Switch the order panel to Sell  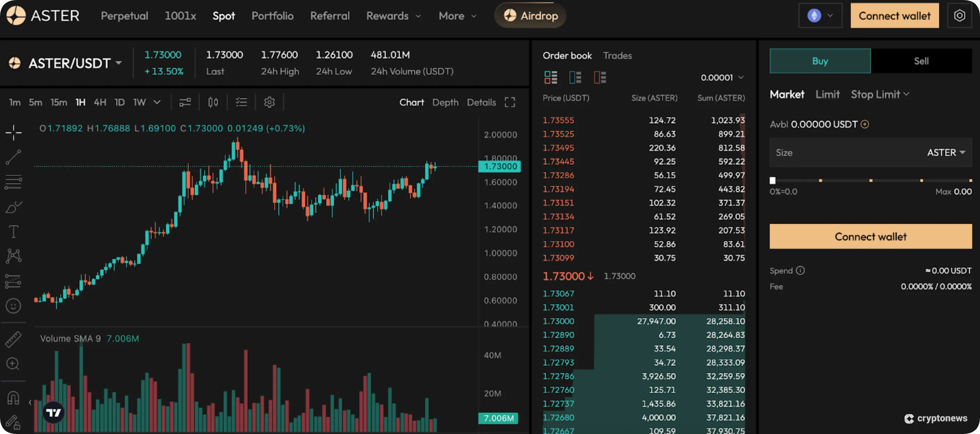click(x=921, y=61)
